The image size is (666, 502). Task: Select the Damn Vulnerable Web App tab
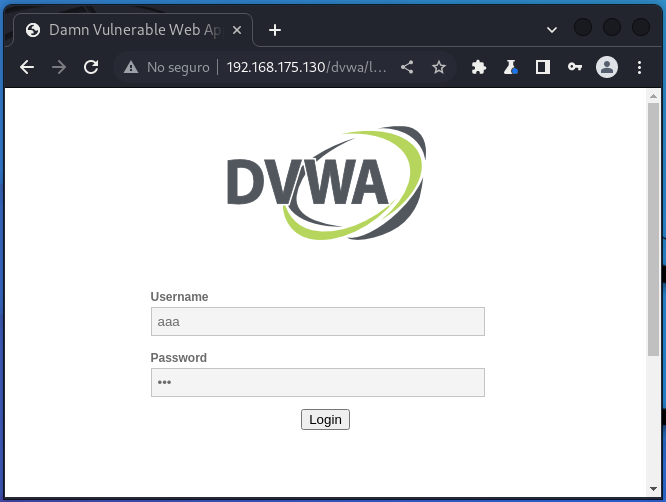pos(133,30)
